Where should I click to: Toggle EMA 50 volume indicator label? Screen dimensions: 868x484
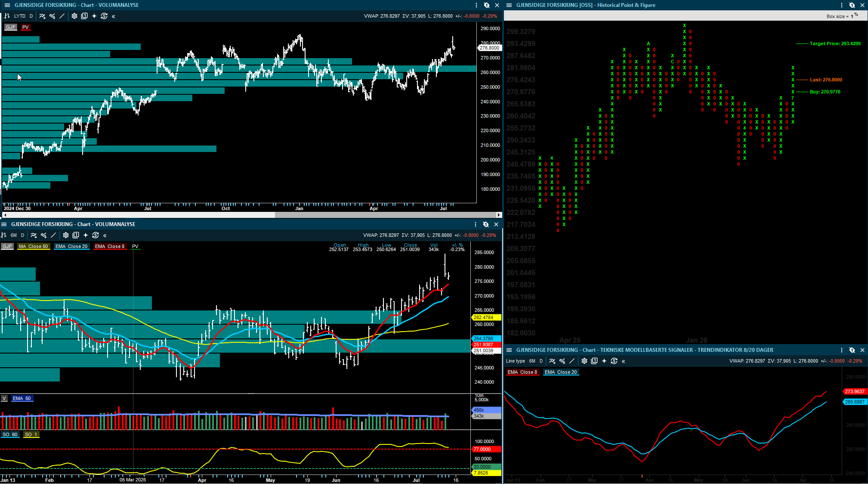[22, 398]
